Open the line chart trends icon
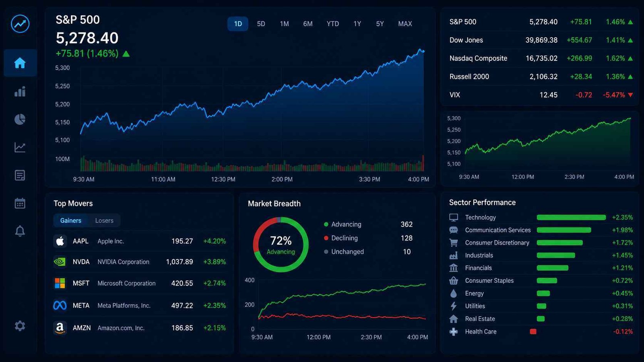The height and width of the screenshot is (362, 644). [20, 147]
